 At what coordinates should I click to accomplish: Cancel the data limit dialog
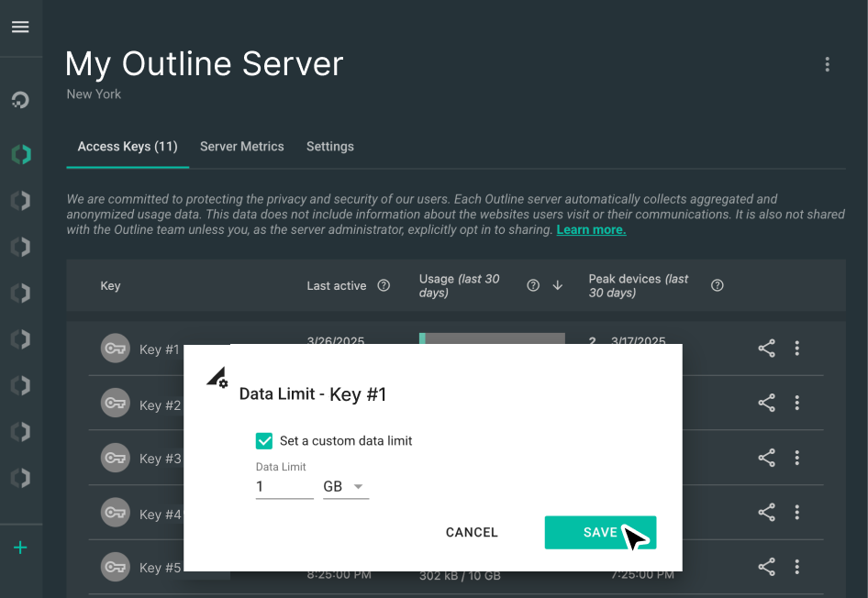pyautogui.click(x=472, y=532)
